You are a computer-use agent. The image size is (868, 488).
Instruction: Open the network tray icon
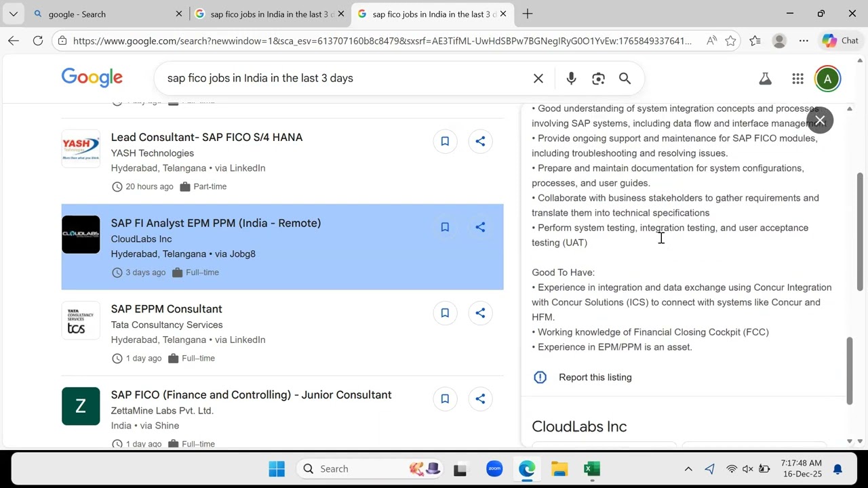click(732, 469)
